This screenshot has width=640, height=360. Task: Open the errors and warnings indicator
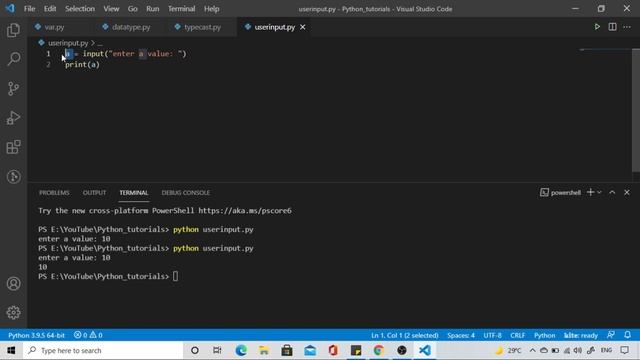point(88,335)
